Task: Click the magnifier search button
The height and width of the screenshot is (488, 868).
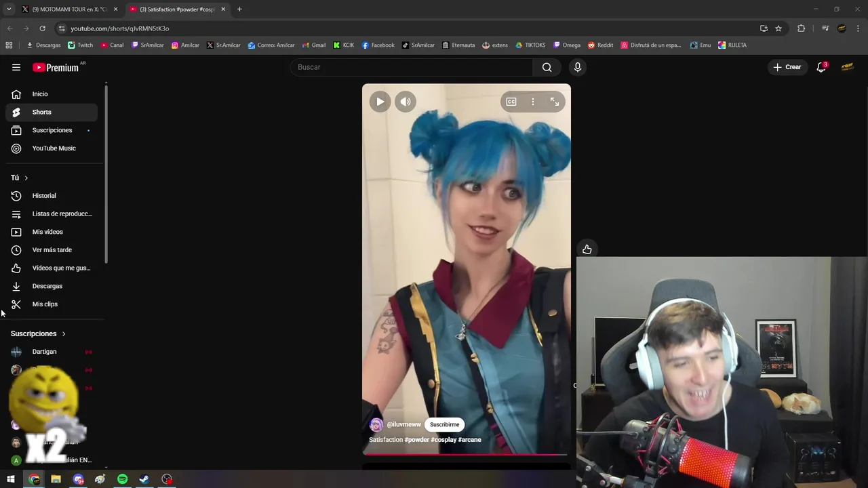Action: (547, 67)
